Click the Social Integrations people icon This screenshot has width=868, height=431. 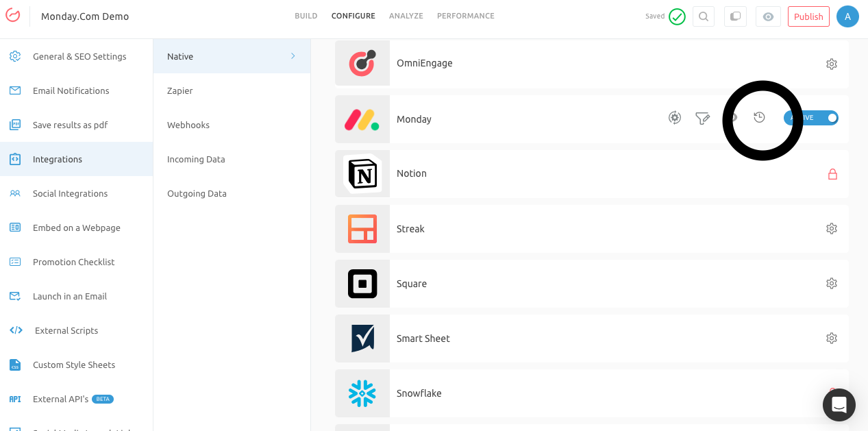coord(15,193)
